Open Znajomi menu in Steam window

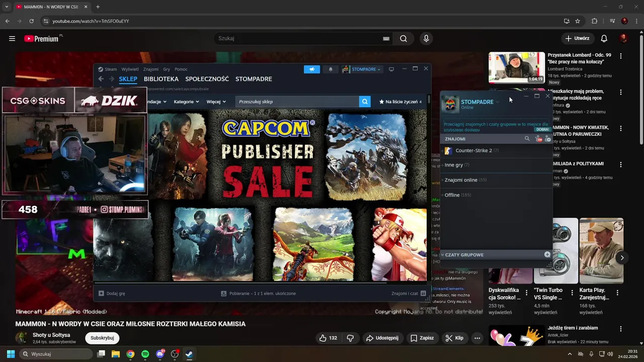pos(151,69)
